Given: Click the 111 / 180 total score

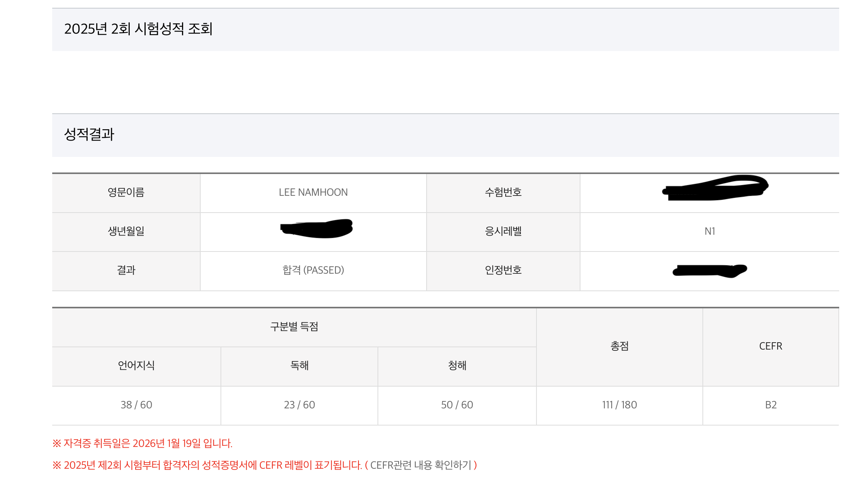Looking at the screenshot, I should pos(619,405).
